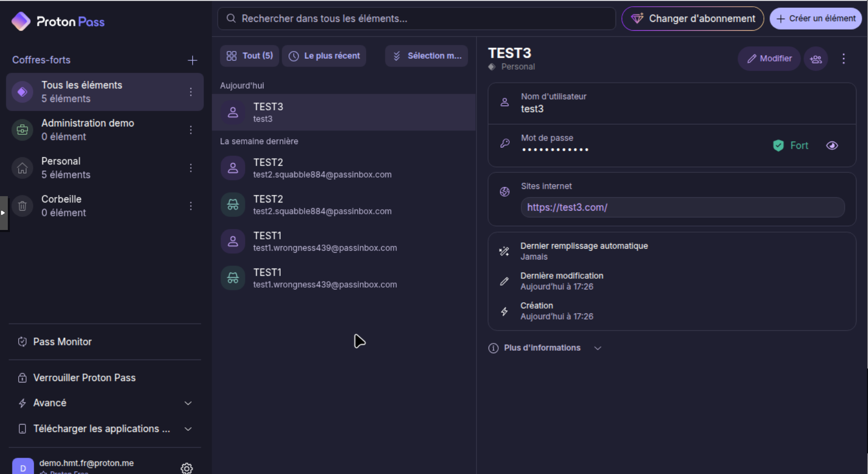Expand the collapsed side panel arrow
Image resolution: width=868 pixels, height=474 pixels.
click(x=3, y=213)
